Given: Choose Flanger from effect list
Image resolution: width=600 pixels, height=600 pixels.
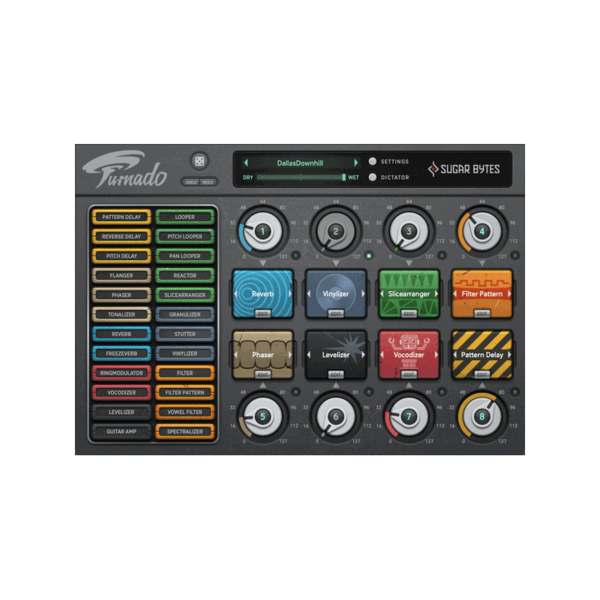Looking at the screenshot, I should tap(121, 276).
